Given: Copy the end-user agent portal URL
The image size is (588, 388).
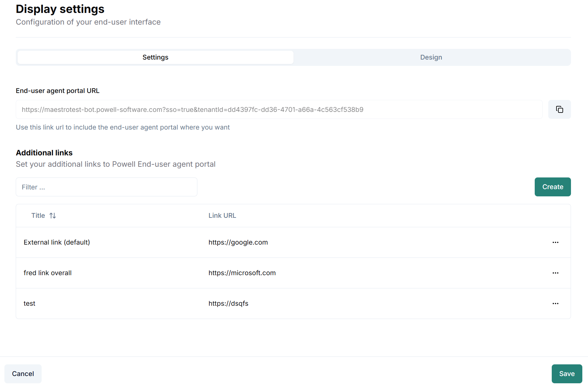Looking at the screenshot, I should click(x=559, y=109).
